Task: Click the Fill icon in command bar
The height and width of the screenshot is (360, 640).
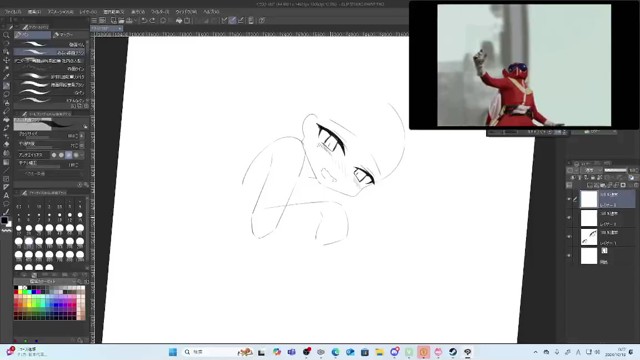Action: pos(179,20)
